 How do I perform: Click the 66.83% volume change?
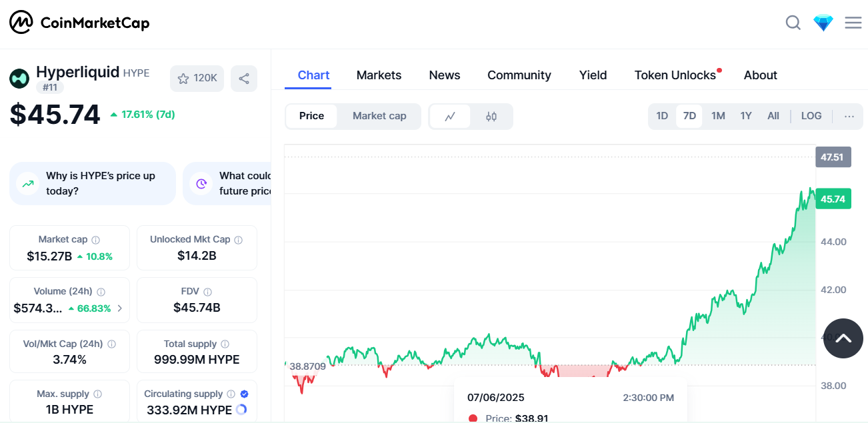click(x=89, y=308)
